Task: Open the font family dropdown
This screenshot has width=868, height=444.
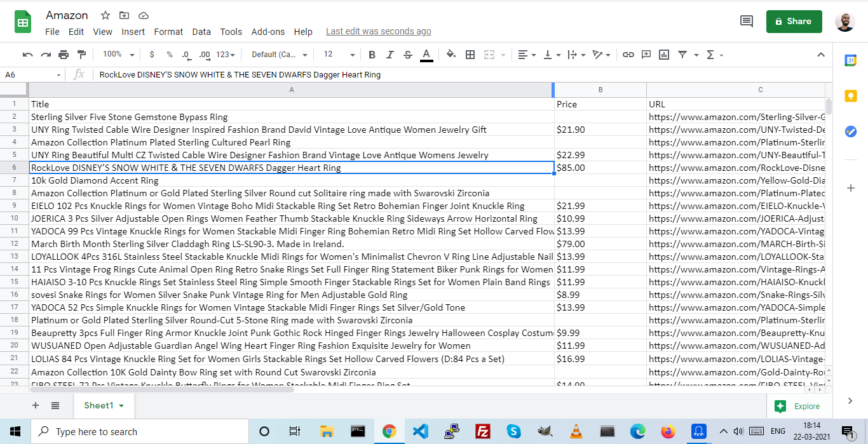Action: (280, 55)
